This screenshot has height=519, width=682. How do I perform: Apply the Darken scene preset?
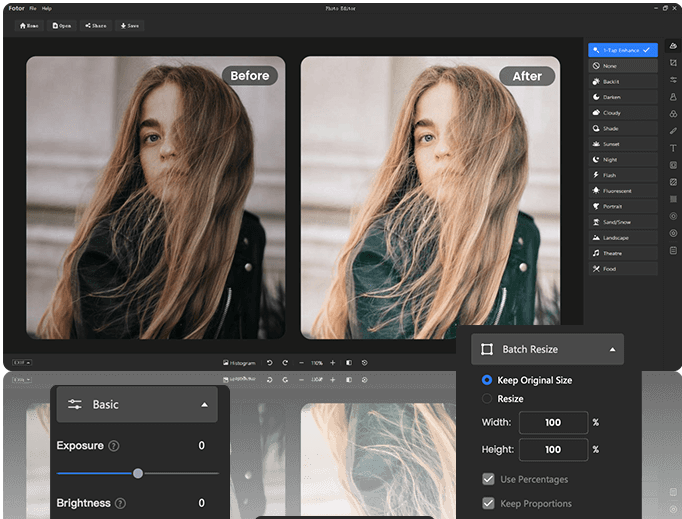pos(623,97)
